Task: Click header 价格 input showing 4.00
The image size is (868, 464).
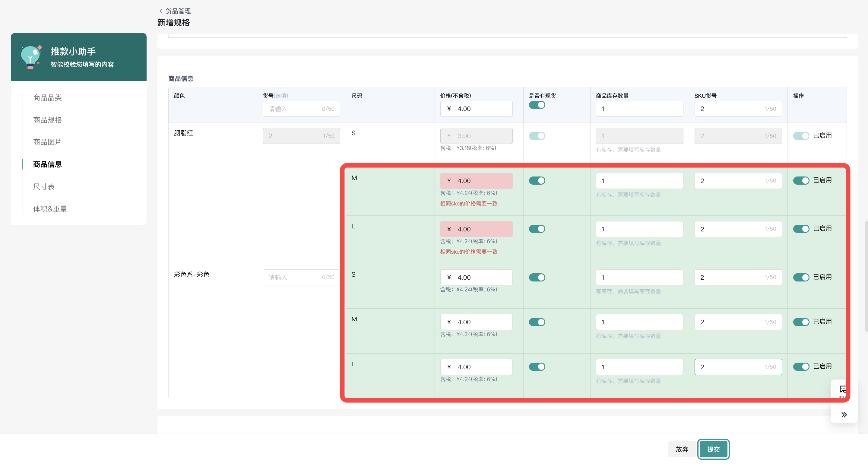Action: click(x=476, y=109)
